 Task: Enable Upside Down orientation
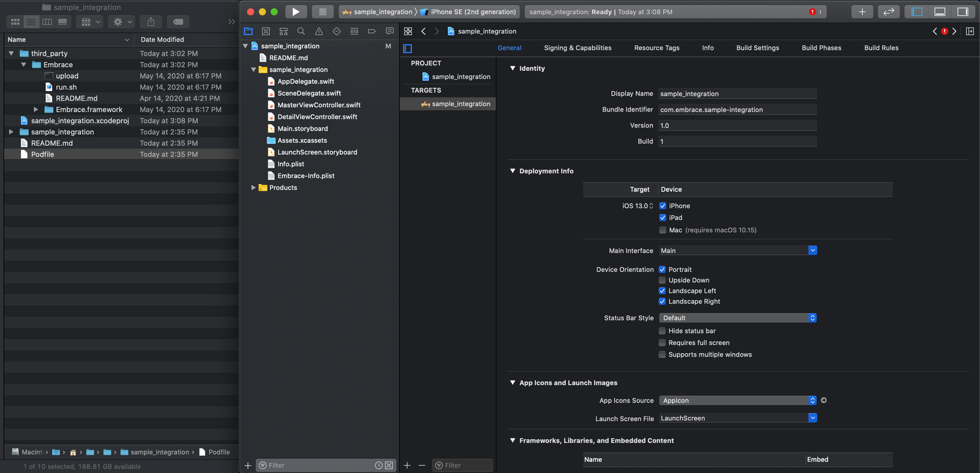point(662,280)
